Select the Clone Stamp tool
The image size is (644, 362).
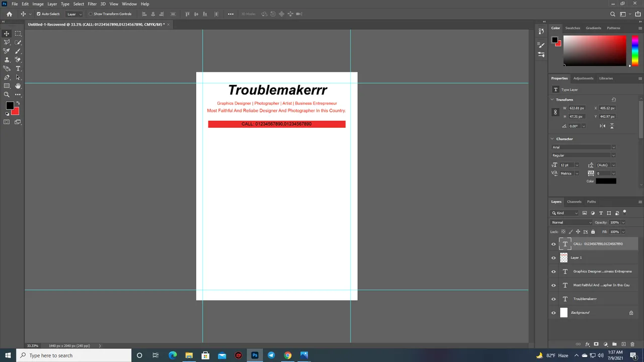click(x=7, y=59)
